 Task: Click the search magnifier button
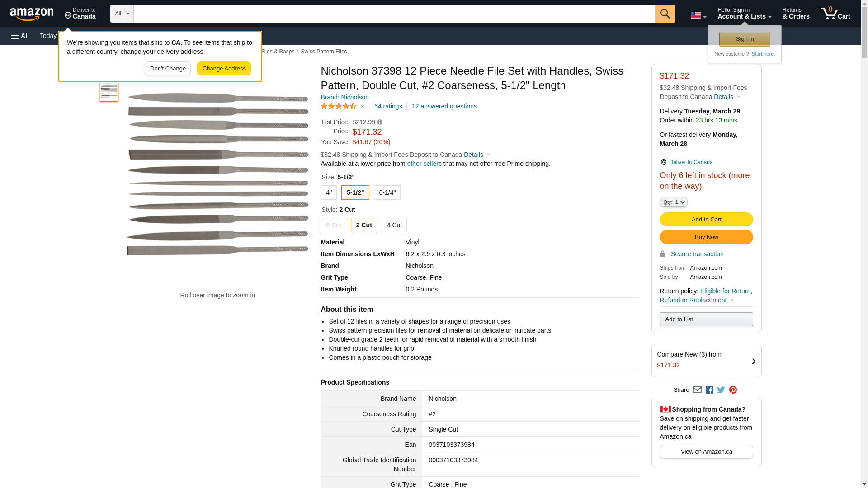665,14
